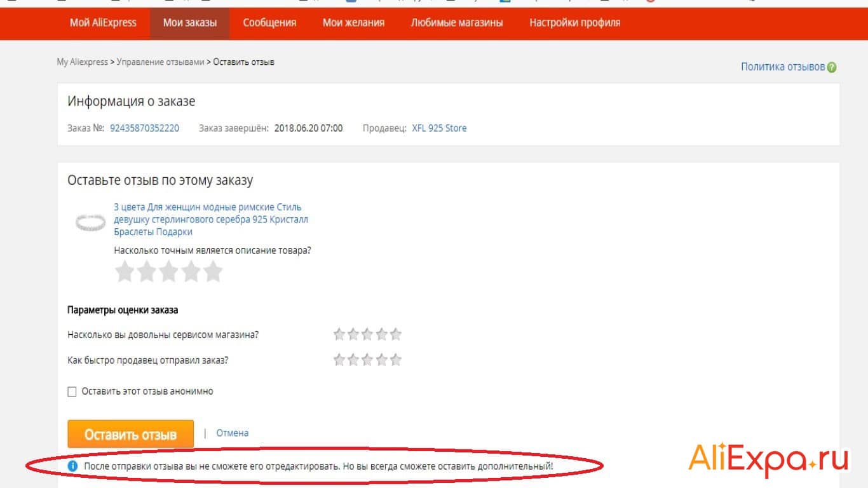Rate product description four stars
This screenshot has height=488, width=868.
click(191, 272)
